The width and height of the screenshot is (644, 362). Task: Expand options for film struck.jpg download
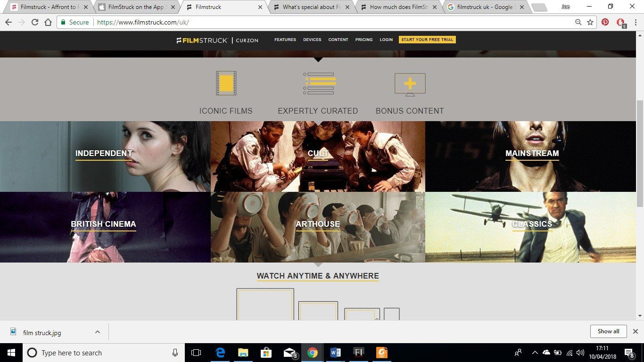[98, 332]
